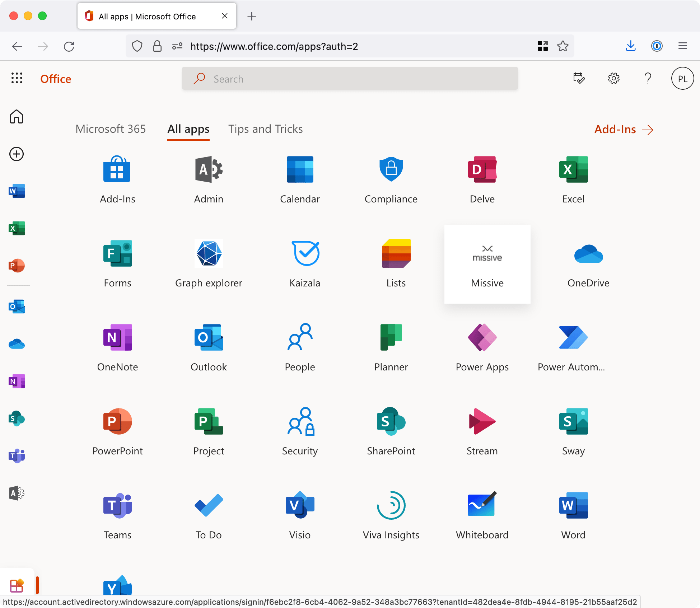Image resolution: width=700 pixels, height=608 pixels.
Task: Select the OneDrive app
Action: point(588,264)
